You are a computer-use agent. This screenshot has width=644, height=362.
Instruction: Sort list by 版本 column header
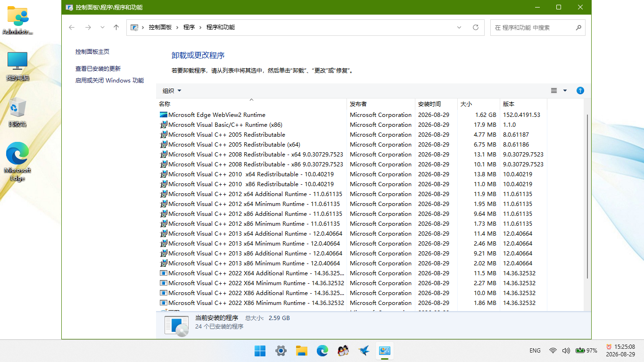click(523, 104)
